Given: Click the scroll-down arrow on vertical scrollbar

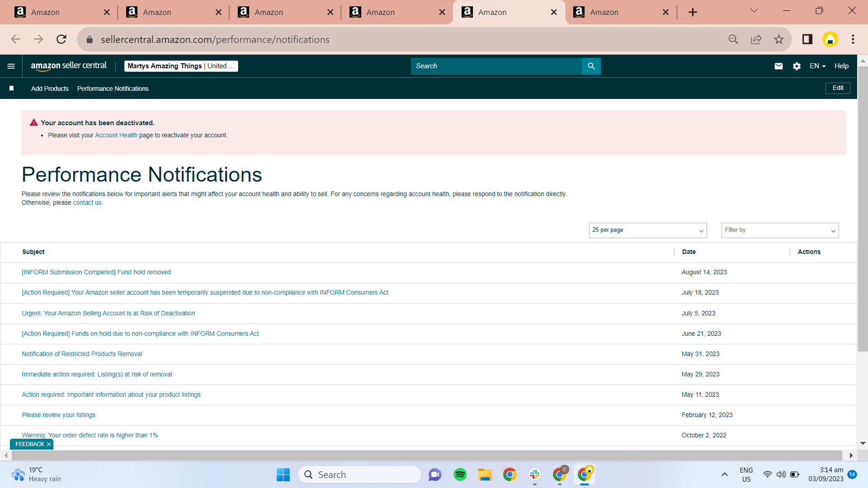Looking at the screenshot, I should (863, 443).
